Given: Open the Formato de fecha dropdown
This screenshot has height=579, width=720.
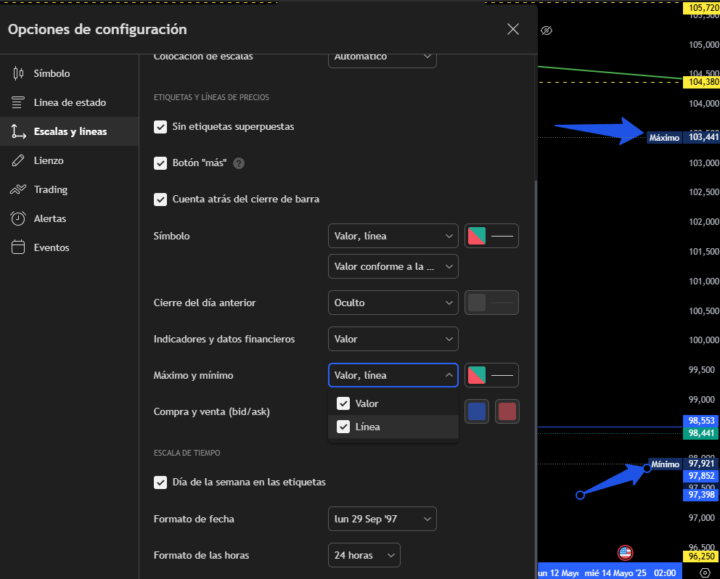Looking at the screenshot, I should [382, 519].
